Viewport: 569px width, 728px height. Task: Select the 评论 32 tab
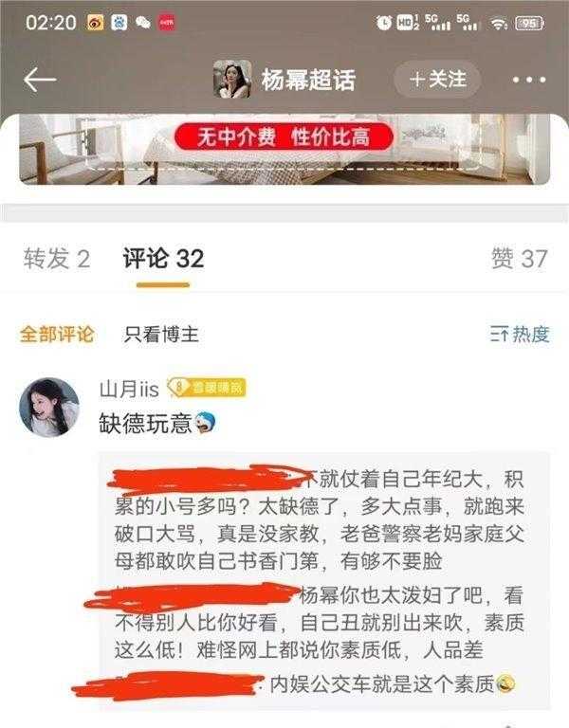coord(163,259)
